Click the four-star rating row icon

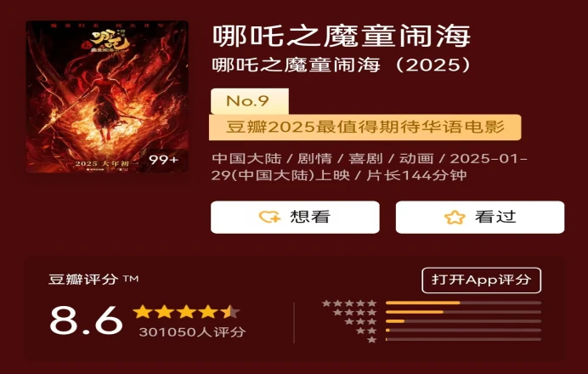tap(354, 312)
